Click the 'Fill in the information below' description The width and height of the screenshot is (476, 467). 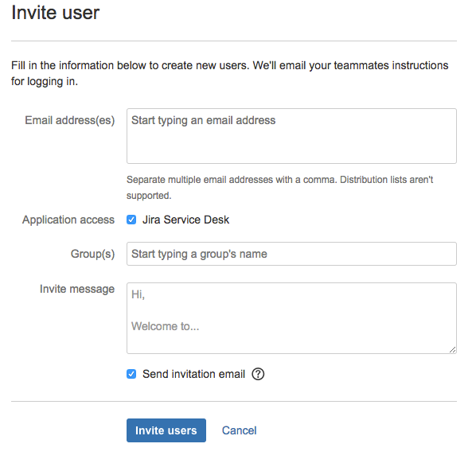tap(230, 73)
